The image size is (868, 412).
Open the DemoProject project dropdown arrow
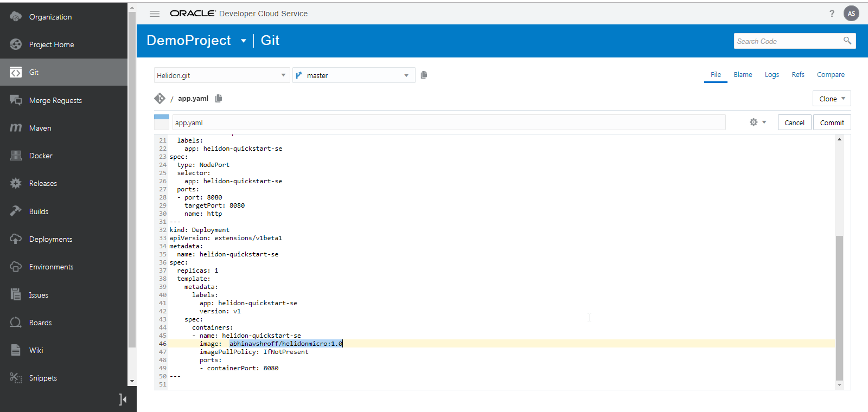coord(244,41)
